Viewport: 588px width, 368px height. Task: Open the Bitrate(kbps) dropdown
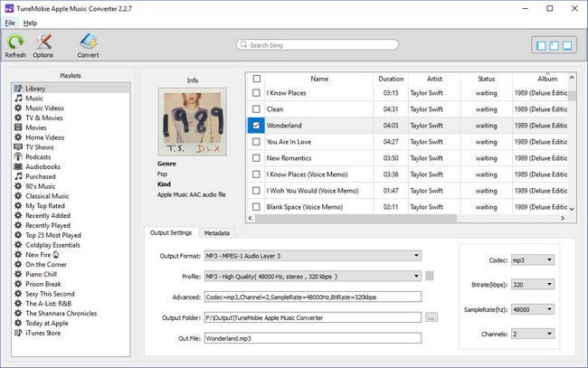click(533, 285)
